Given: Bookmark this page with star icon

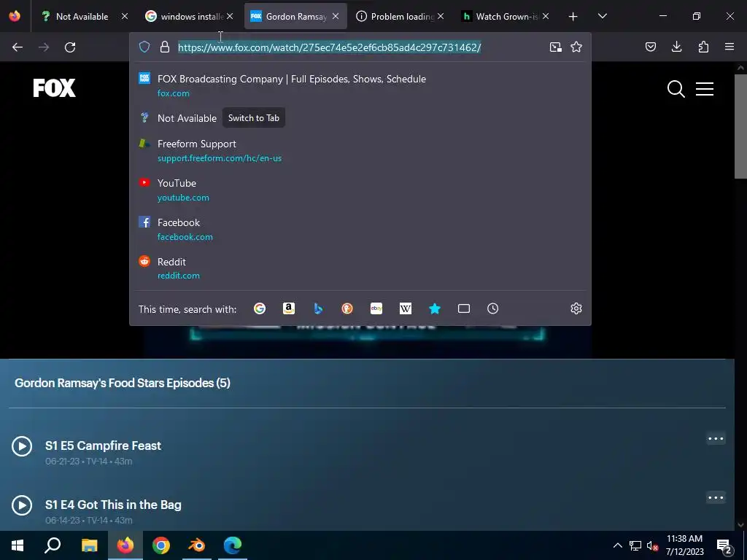Looking at the screenshot, I should tap(576, 47).
